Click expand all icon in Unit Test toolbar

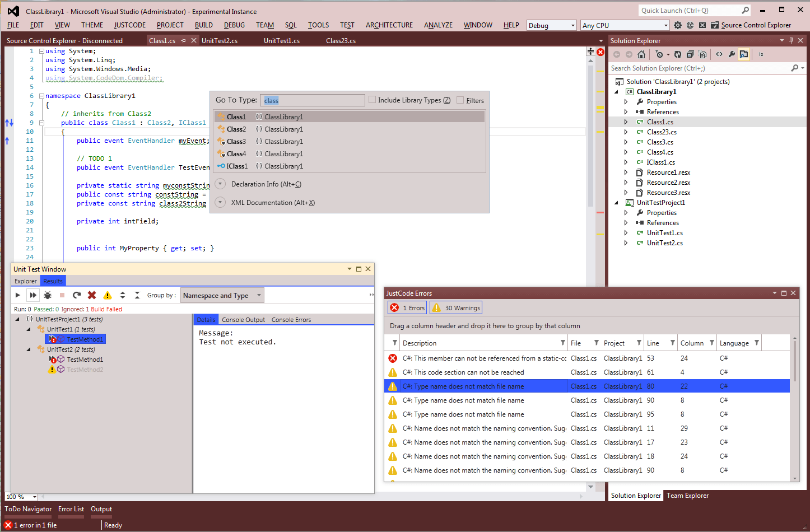(x=123, y=295)
